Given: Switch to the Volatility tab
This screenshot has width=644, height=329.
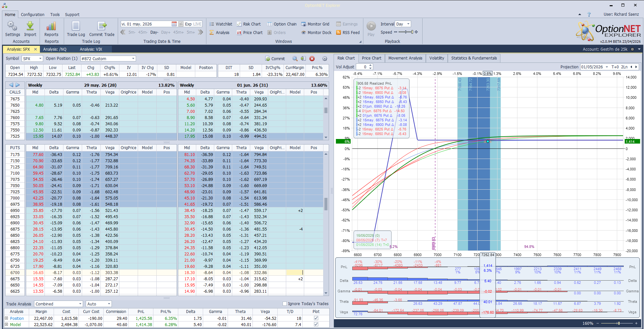Looking at the screenshot, I should 437,58.
